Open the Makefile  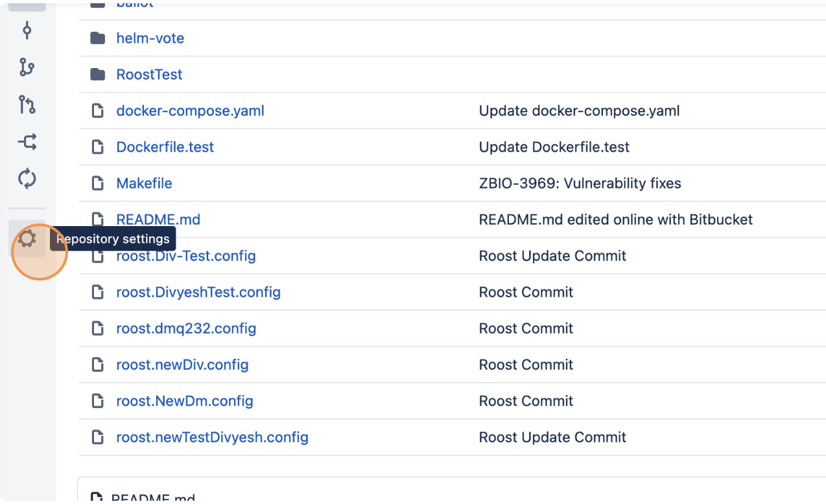coord(144,183)
